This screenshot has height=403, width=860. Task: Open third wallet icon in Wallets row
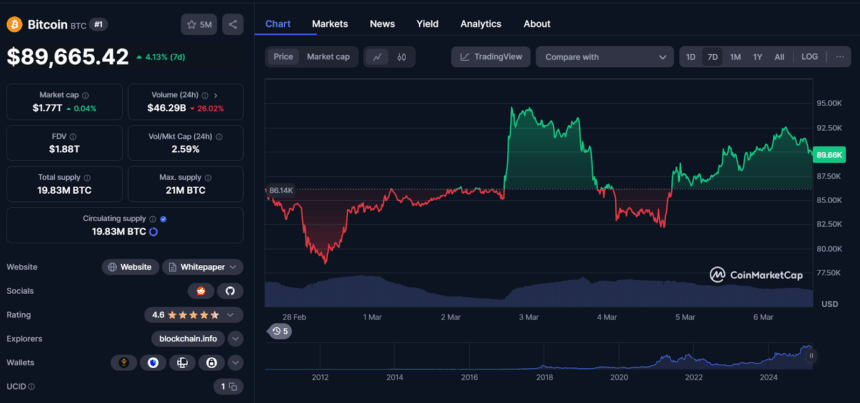coord(182,362)
